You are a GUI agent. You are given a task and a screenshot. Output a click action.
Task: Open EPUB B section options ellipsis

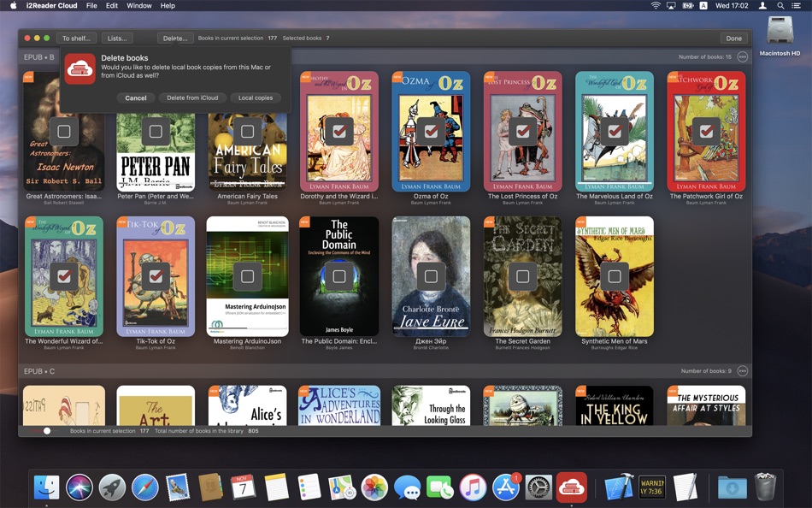(x=742, y=56)
